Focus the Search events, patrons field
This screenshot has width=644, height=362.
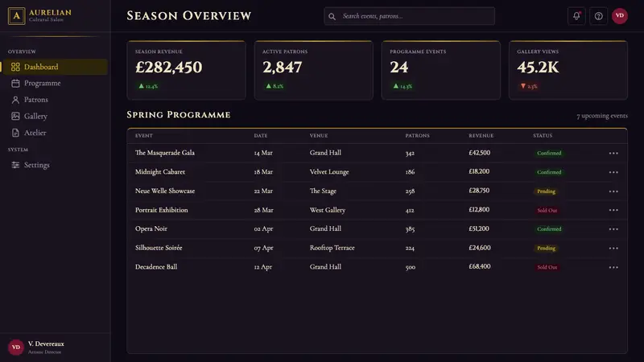tap(409, 16)
